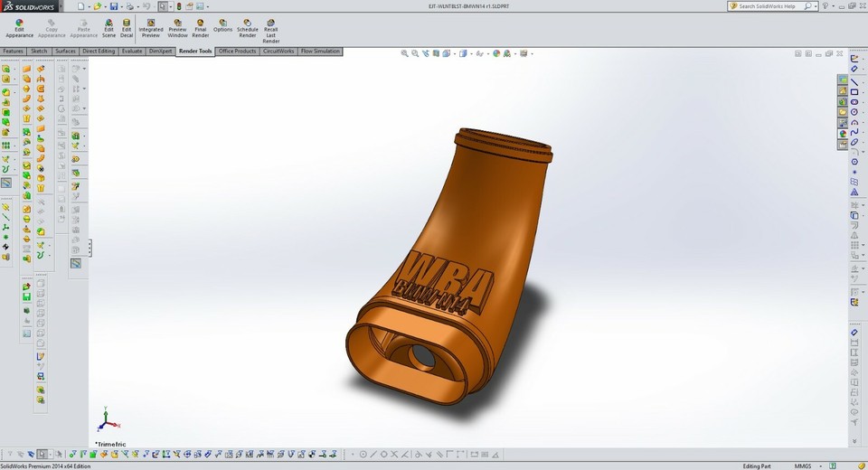Switch to the Flow Simulation tab

tap(320, 51)
